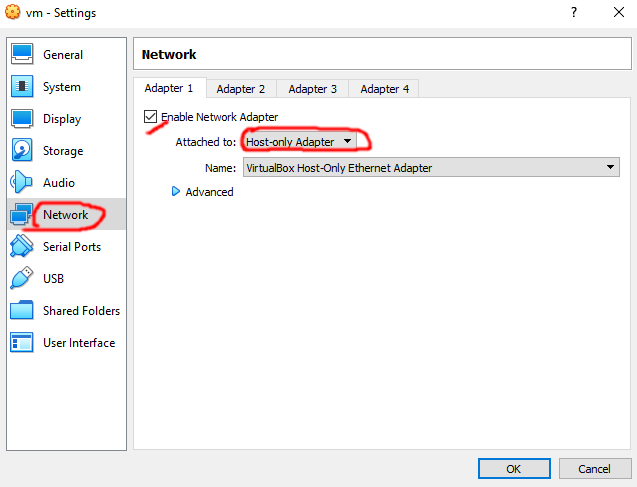Screen dimensions: 637x487
Task: Click the 'Advanced' label text
Action: point(209,192)
